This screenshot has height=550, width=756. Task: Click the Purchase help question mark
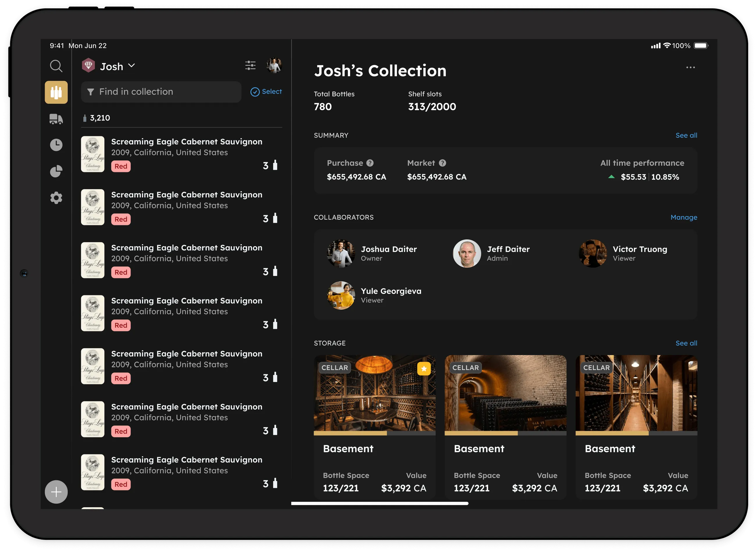(x=370, y=163)
